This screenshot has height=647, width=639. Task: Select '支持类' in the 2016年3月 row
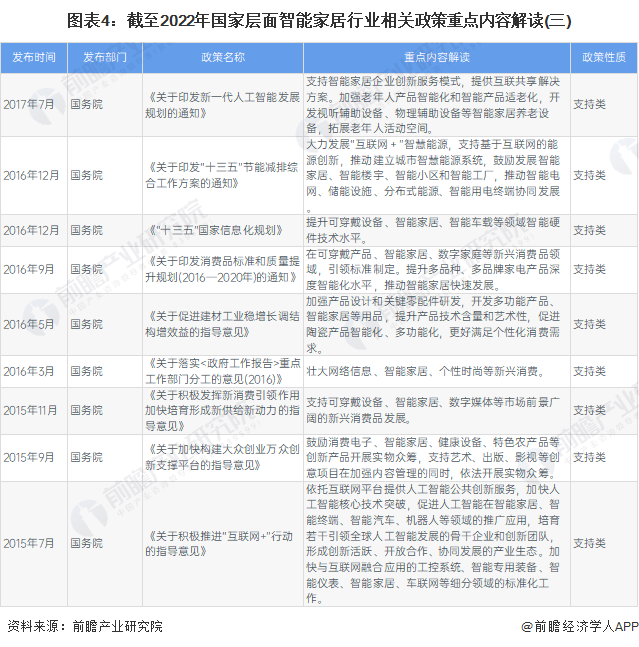[x=589, y=371]
